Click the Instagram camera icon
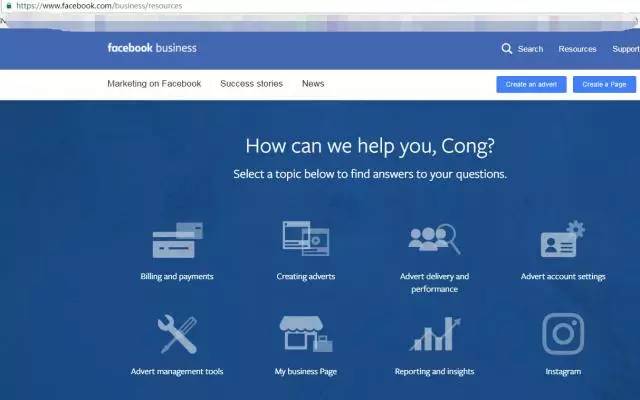This screenshot has height=400, width=640. point(563,334)
